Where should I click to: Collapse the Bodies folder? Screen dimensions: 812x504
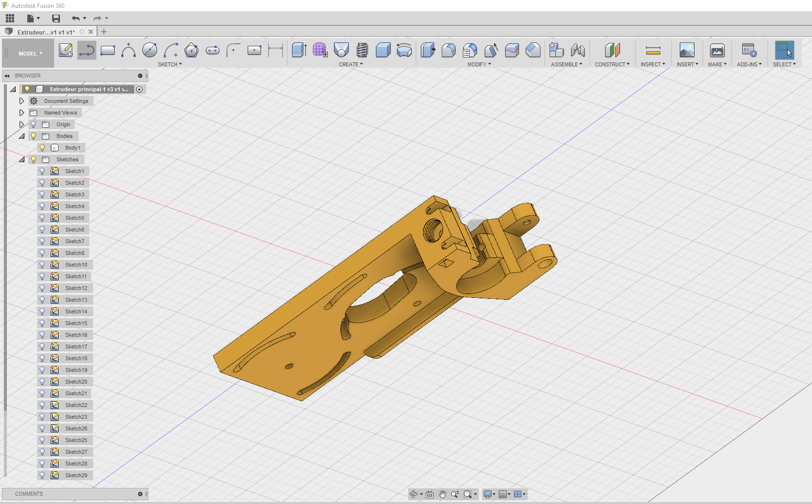coord(21,136)
